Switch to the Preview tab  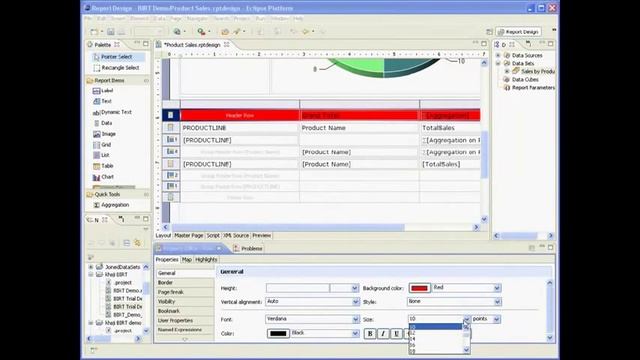(262, 236)
